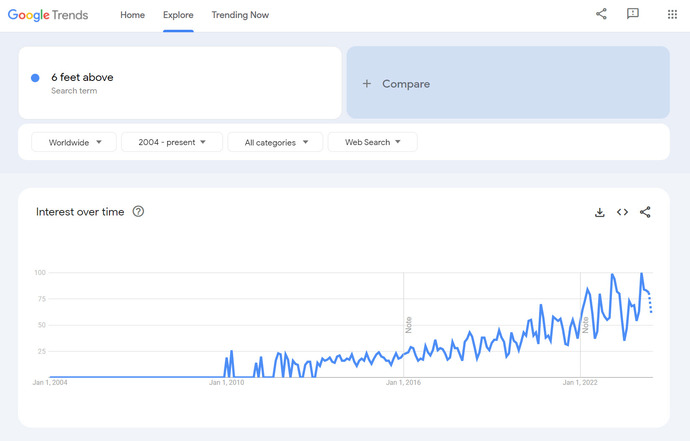The height and width of the screenshot is (441, 690).
Task: Open the Google apps grid
Action: [x=672, y=14]
